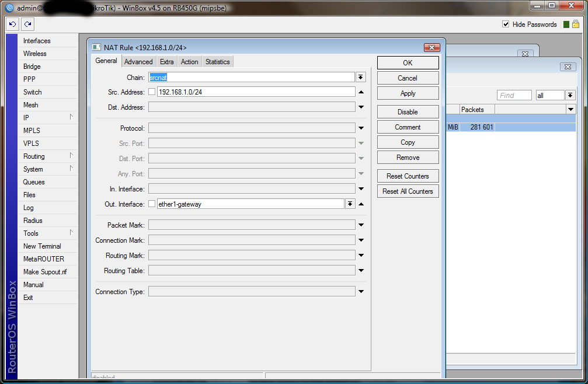This screenshot has height=384, width=588.
Task: Open New Terminal from the sidebar
Action: click(x=42, y=246)
